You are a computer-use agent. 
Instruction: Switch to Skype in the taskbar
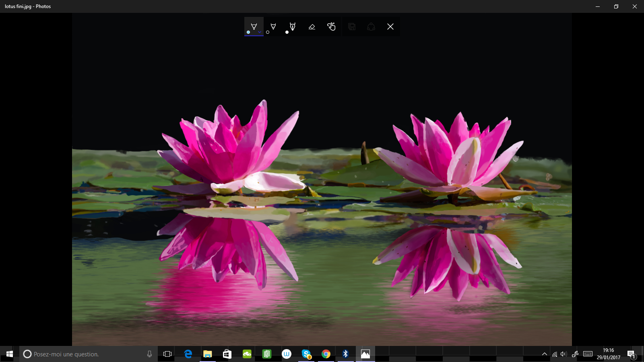306,354
